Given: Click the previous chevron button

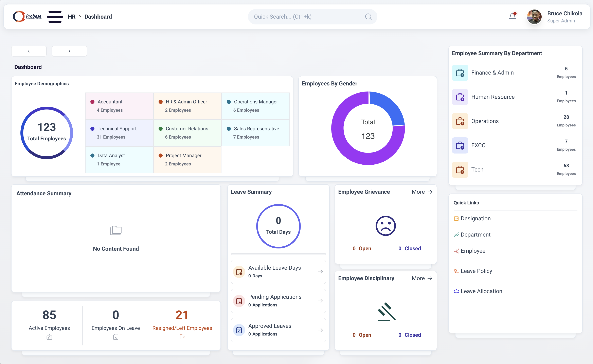Looking at the screenshot, I should 29,51.
